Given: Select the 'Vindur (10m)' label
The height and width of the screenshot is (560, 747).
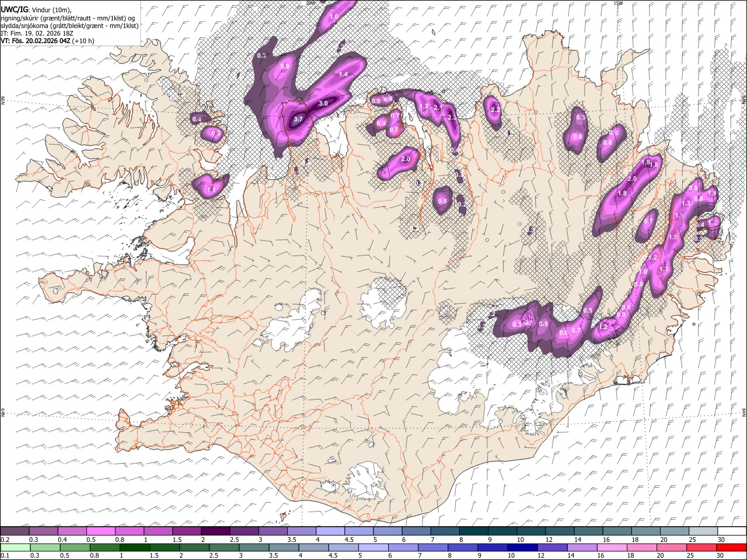Looking at the screenshot, I should point(51,10).
